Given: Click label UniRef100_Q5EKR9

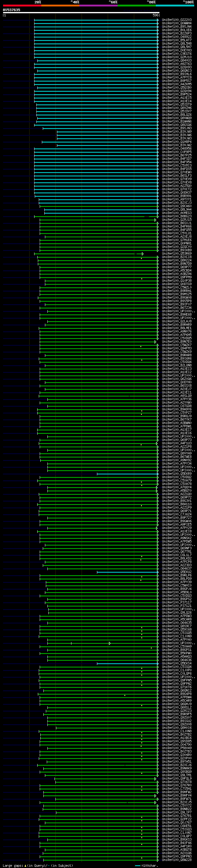Looking at the screenshot, I should 176,474.
